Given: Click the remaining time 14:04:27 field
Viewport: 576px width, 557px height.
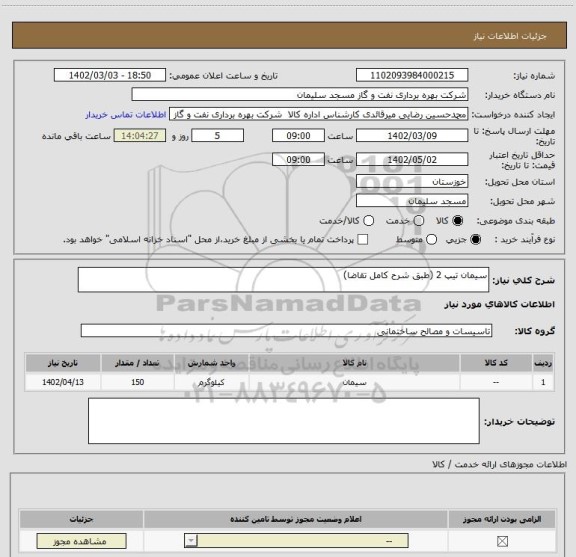Looking at the screenshot, I should pos(140,136).
